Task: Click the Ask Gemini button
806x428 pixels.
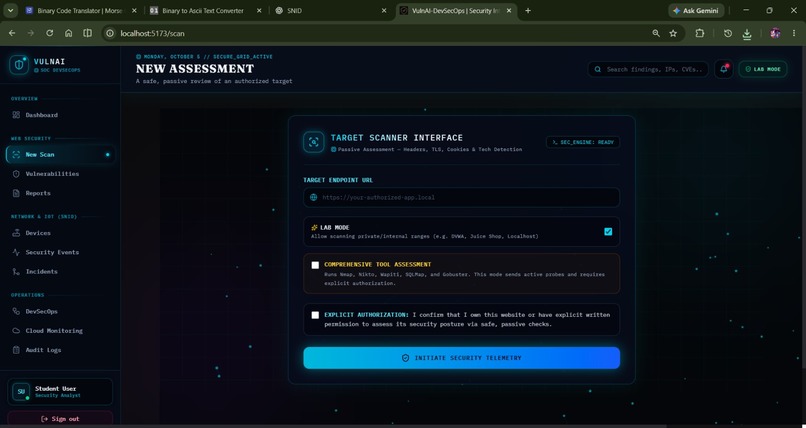Action: click(697, 11)
